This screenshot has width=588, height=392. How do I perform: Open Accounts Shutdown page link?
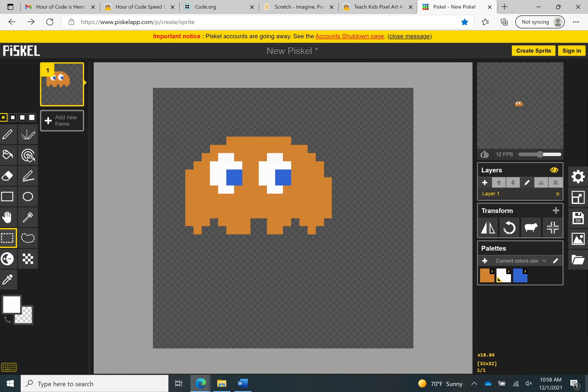pos(349,36)
